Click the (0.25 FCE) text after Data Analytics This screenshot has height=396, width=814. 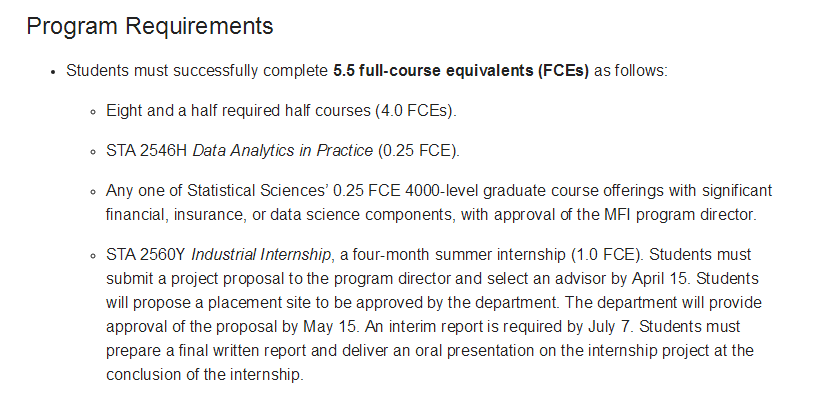pyautogui.click(x=418, y=151)
